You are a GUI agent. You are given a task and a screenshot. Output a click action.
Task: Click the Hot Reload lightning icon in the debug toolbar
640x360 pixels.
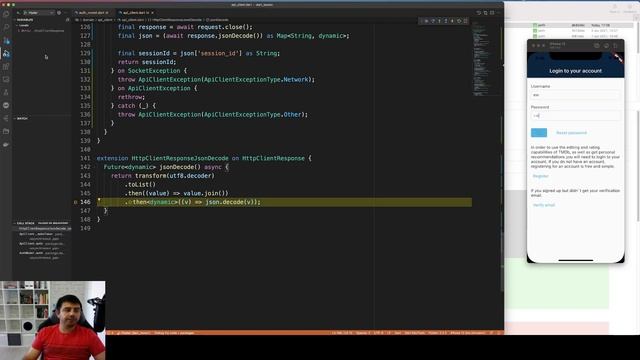click(x=452, y=21)
